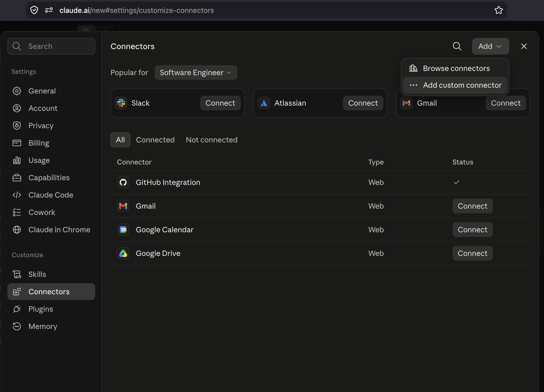The width and height of the screenshot is (544, 392).
Task: Close the settings dialog with X
Action: click(524, 46)
